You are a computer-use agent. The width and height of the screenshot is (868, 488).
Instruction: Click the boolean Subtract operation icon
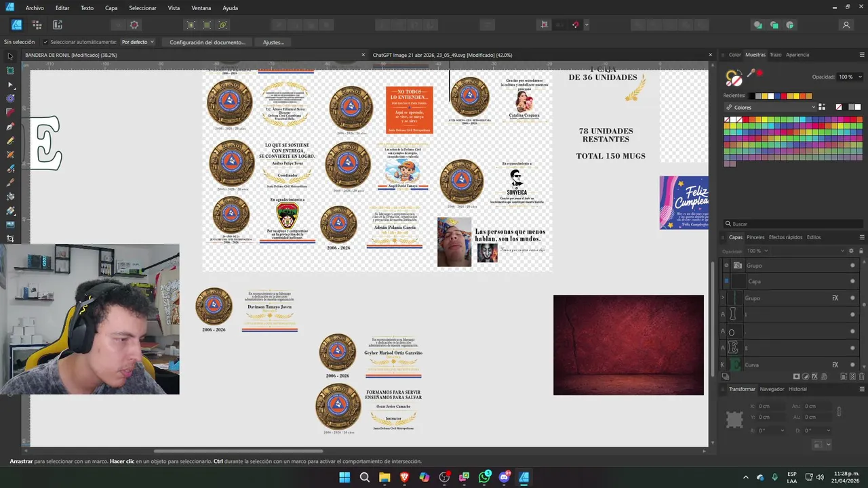654,25
